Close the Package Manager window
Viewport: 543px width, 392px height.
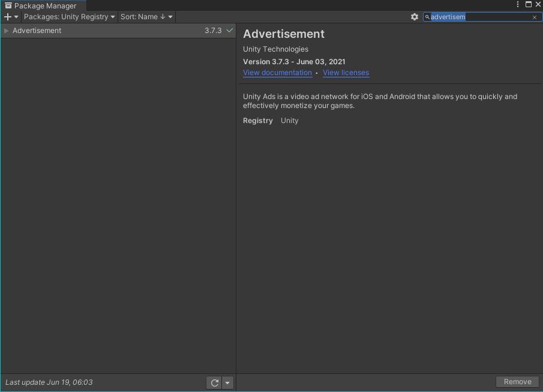(x=538, y=4)
